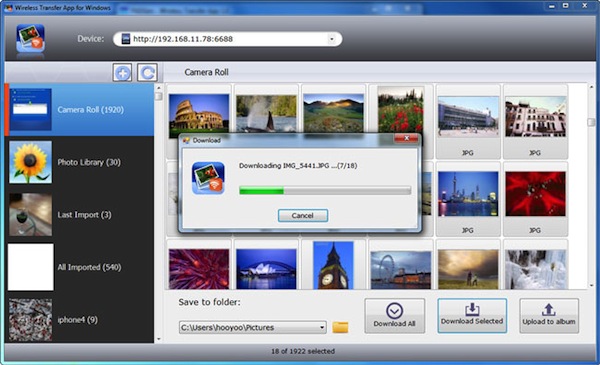Viewport: 600px width, 365px height.
Task: Select the iphone4 (9) album
Action: coord(80,319)
